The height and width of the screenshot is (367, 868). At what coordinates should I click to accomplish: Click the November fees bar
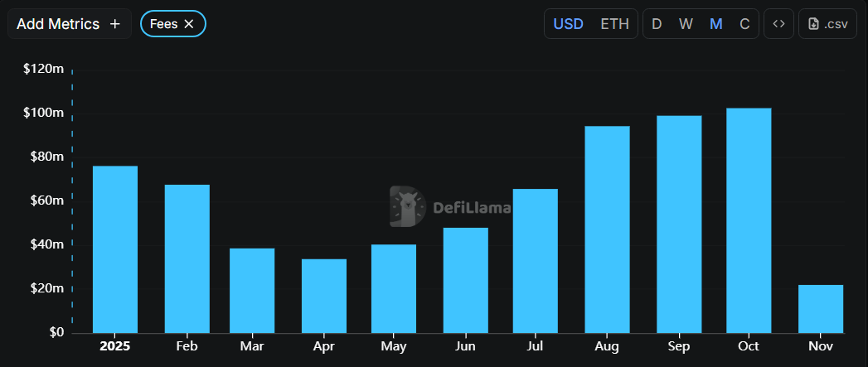coord(821,309)
